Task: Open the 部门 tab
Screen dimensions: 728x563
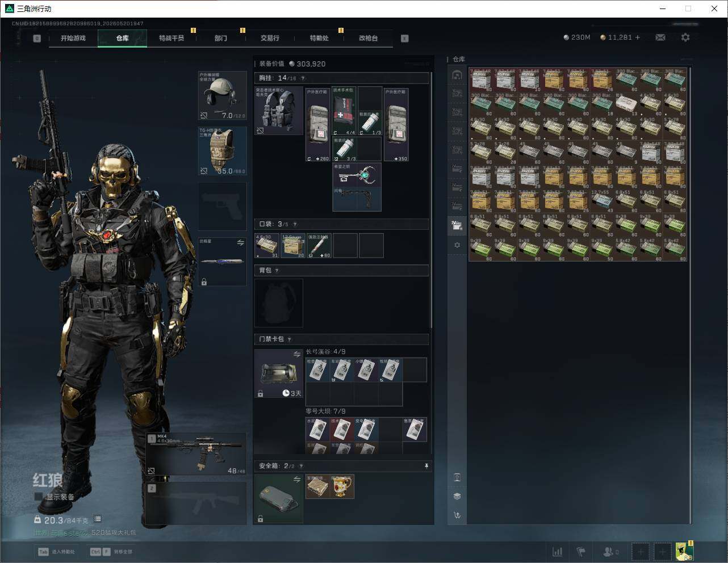Action: (221, 38)
